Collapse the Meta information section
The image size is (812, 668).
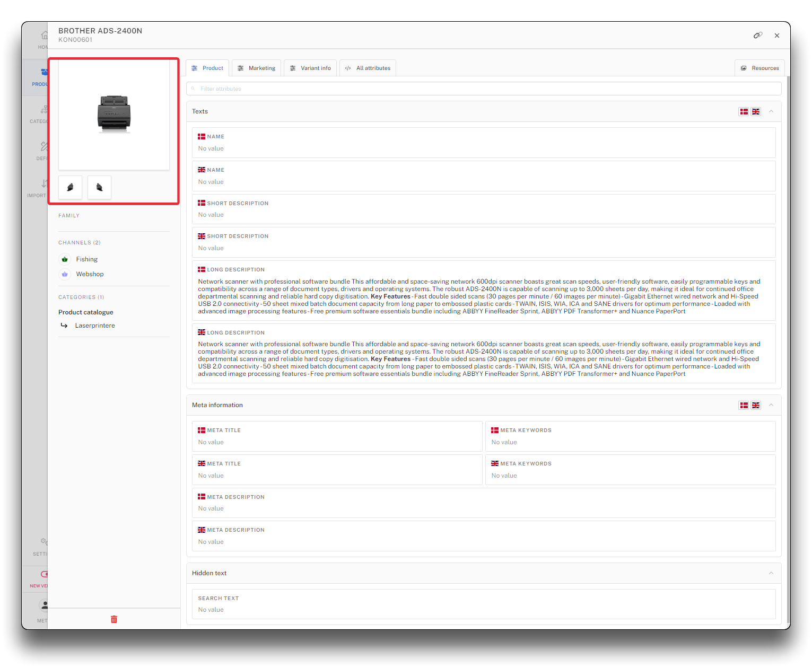(x=771, y=405)
